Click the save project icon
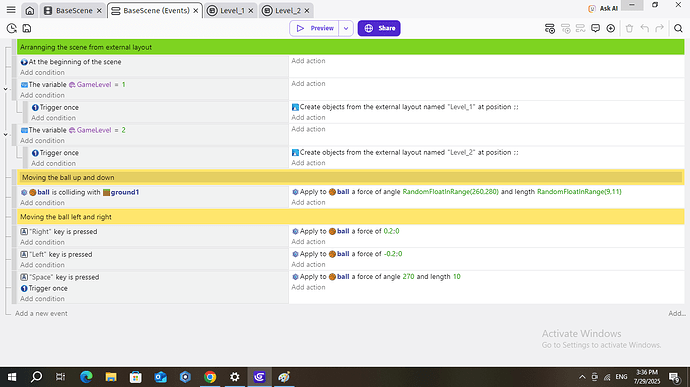Image resolution: width=690 pixels, height=387 pixels. click(x=27, y=28)
